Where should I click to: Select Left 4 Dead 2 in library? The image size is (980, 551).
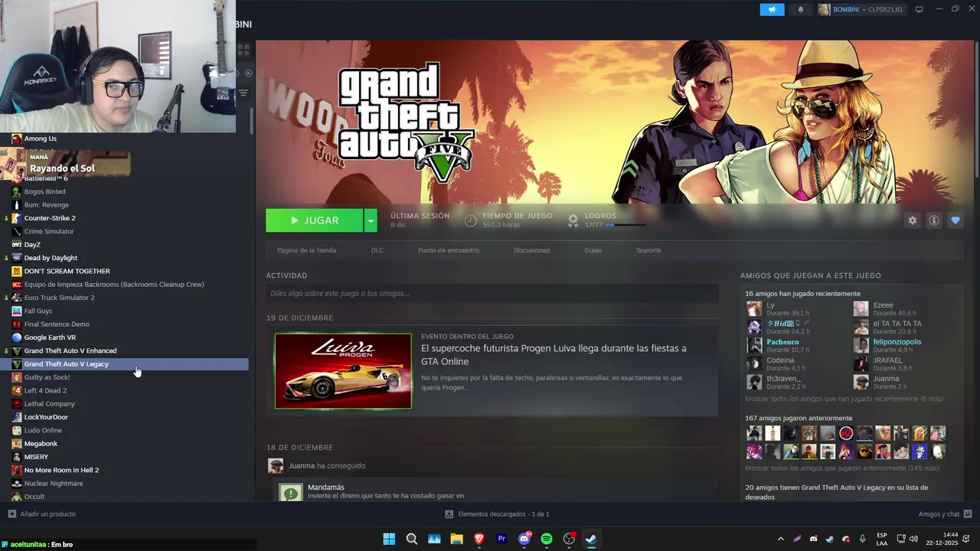(45, 390)
